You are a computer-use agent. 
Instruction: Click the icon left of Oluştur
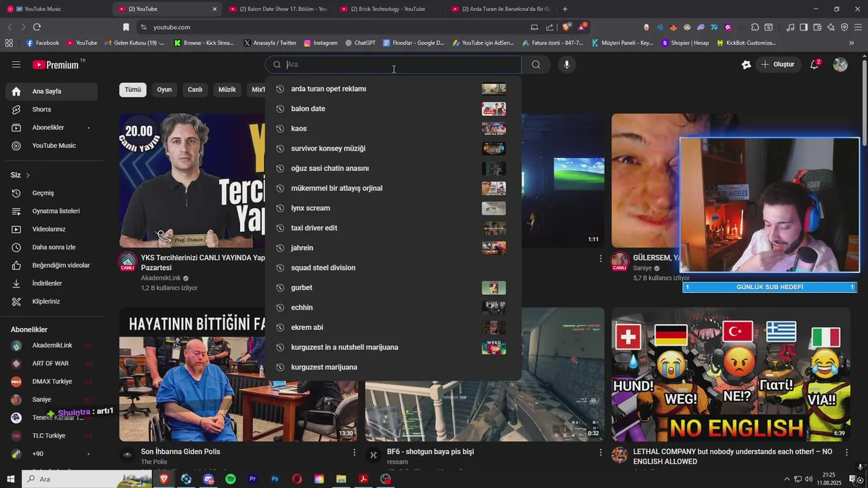click(x=747, y=64)
